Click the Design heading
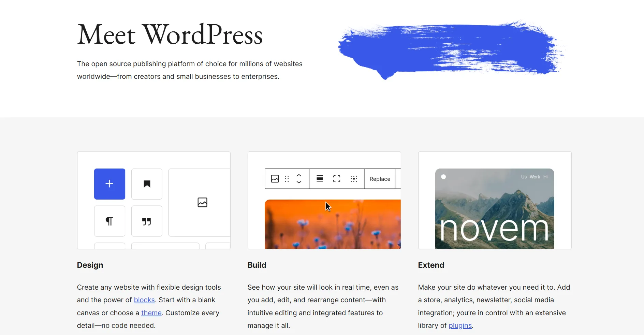Screen dimensions: 644x335 point(90,265)
